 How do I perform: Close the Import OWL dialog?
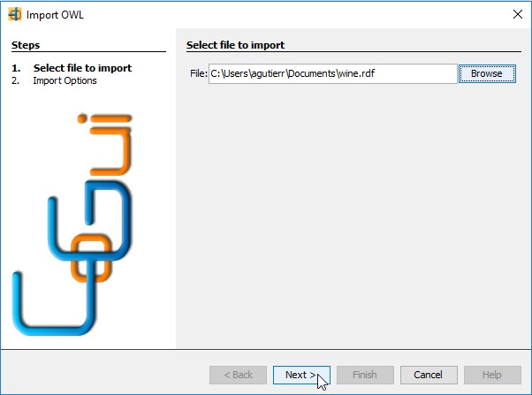click(517, 14)
